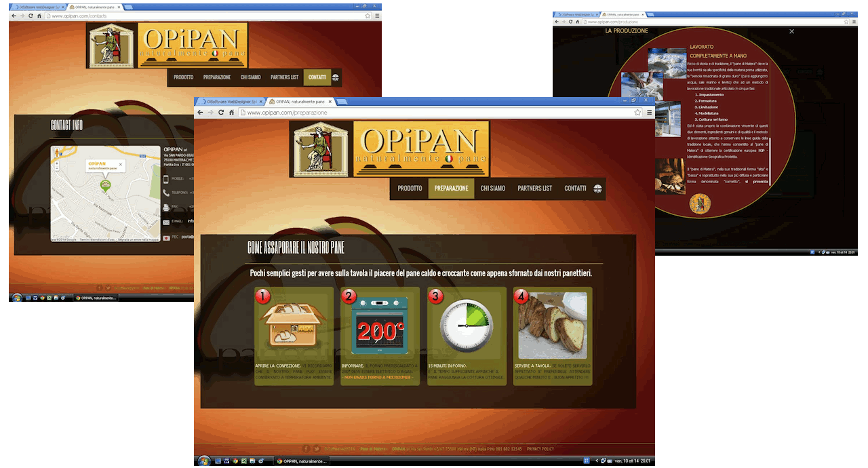
Task: Open the hands kneading photo in La Produzione
Action: (642, 86)
